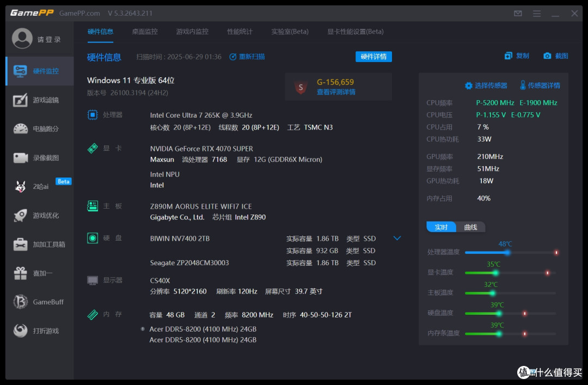
Task: Click the 主板温度 slider at 32℃
Action: point(492,293)
